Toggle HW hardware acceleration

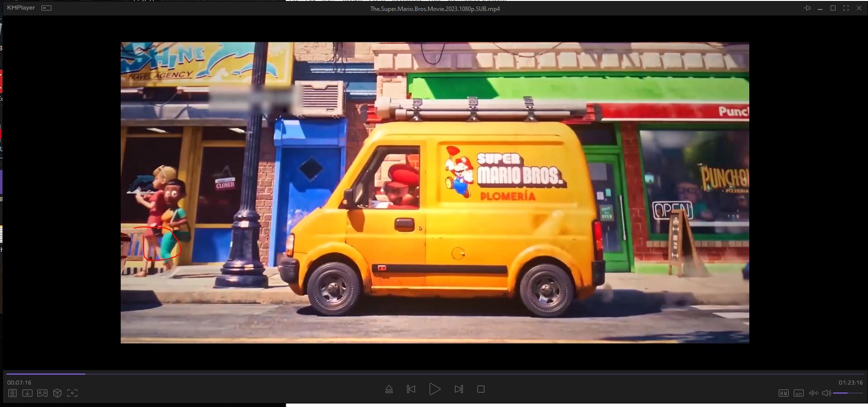pyautogui.click(x=784, y=393)
